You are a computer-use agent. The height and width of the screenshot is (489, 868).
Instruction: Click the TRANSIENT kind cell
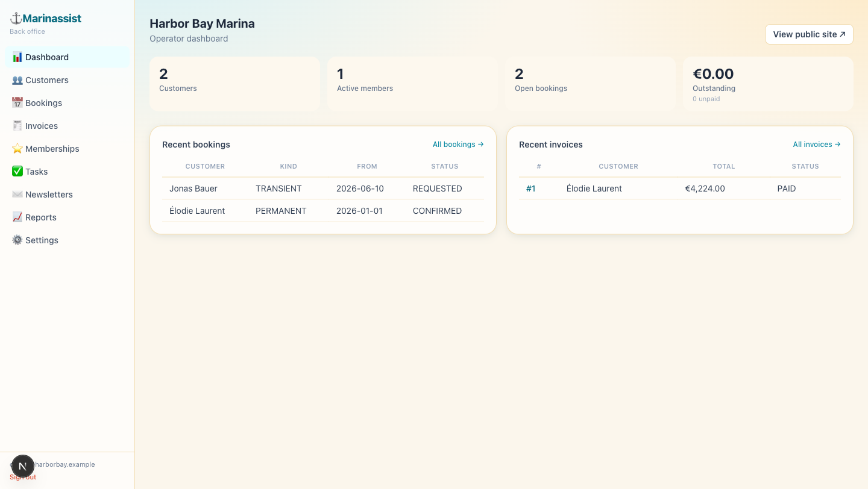click(278, 188)
